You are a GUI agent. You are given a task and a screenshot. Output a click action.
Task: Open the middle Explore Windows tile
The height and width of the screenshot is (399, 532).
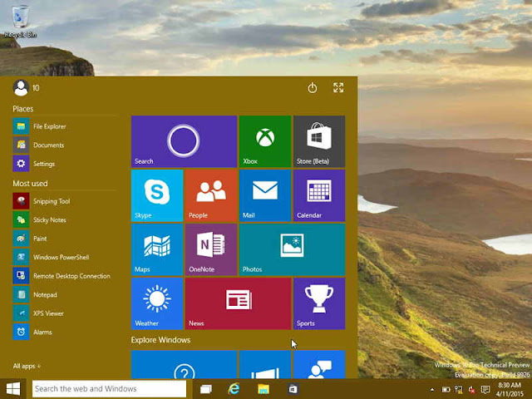[x=265, y=364]
